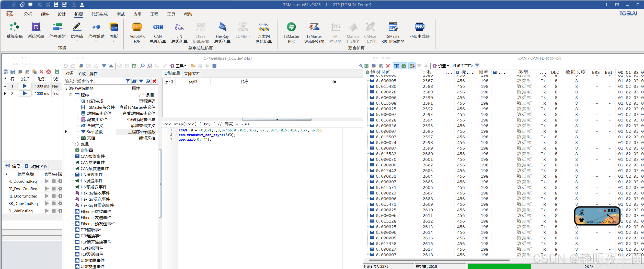Click red X clear icon in CAN message toolbar

pyautogui.click(x=388, y=66)
